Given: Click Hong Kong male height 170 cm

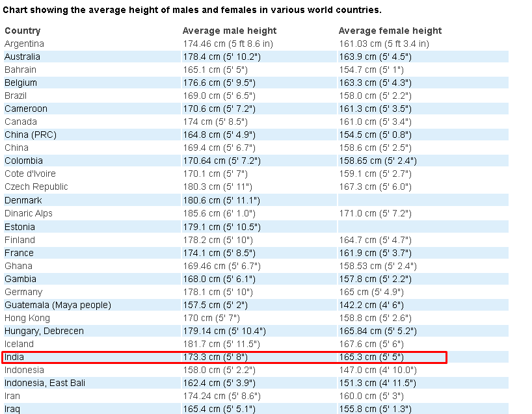Looking at the screenshot, I should tap(211, 318).
